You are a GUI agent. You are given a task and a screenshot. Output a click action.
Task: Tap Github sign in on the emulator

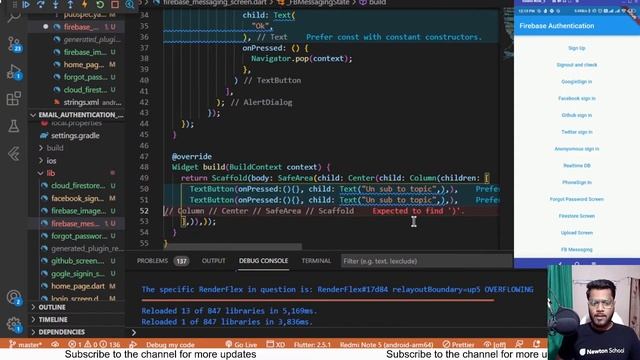pyautogui.click(x=577, y=115)
